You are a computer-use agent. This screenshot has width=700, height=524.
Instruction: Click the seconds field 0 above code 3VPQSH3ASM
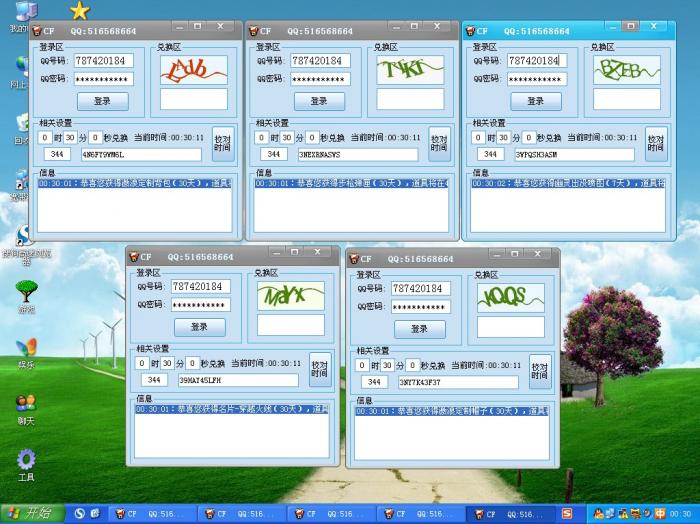tap(529, 137)
